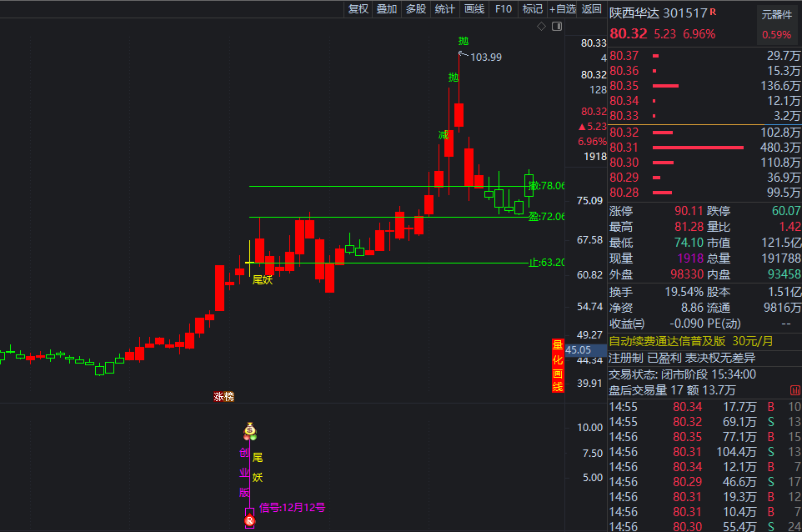802x532 pixels.
Task: Click the red R marker at chart bottom
Action: click(248, 520)
